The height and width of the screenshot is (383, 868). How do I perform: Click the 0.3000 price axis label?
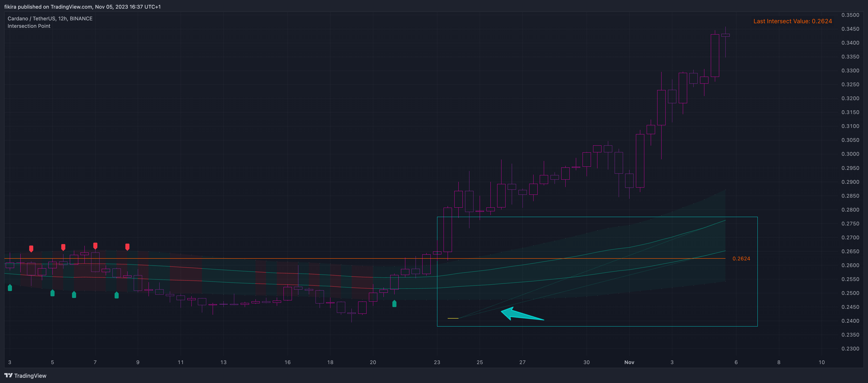850,154
